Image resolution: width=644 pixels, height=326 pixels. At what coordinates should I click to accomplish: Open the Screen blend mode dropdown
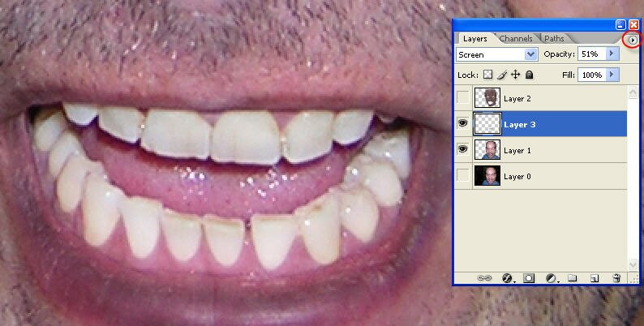(530, 54)
